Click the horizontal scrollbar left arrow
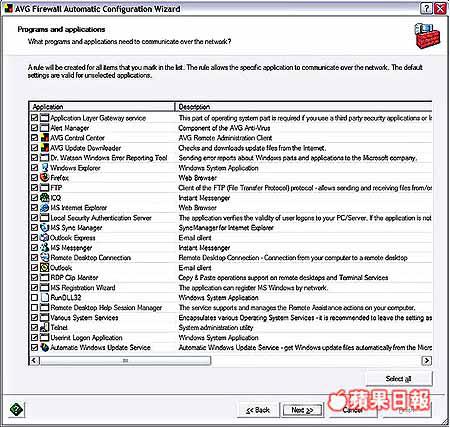Viewport: 450px width, 427px height. coord(34,360)
